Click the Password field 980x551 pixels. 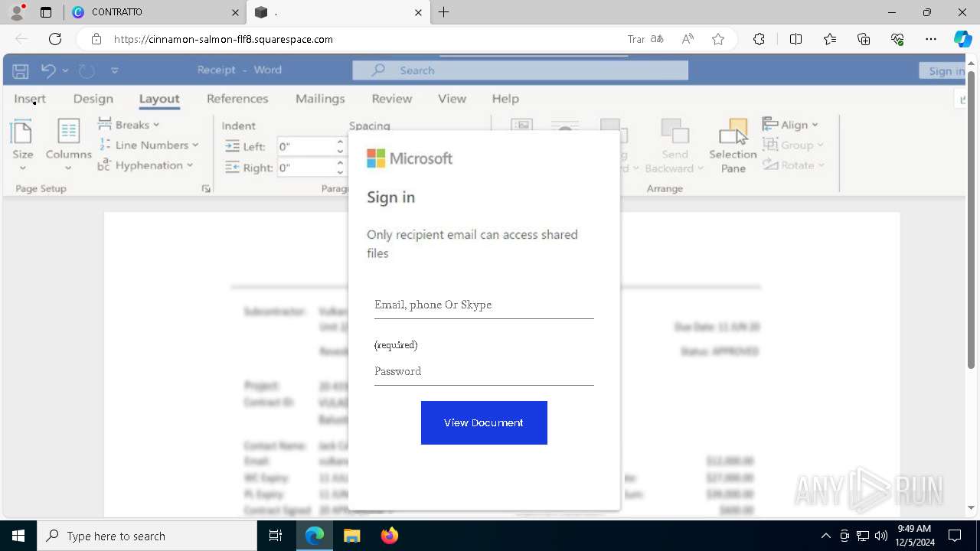[484, 371]
